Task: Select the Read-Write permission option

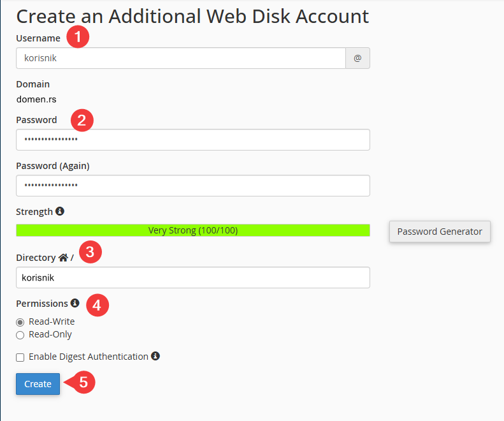Action: 20,322
